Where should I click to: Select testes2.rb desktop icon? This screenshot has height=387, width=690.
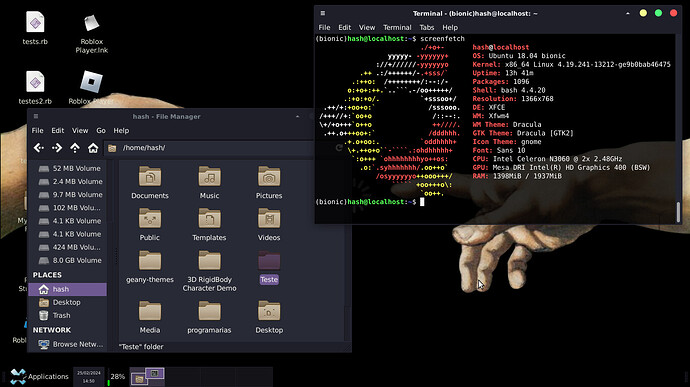click(35, 88)
